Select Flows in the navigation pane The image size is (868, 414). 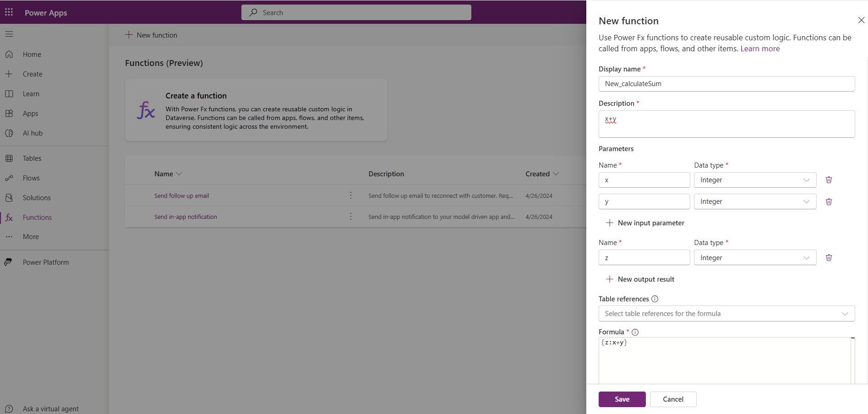pos(30,178)
